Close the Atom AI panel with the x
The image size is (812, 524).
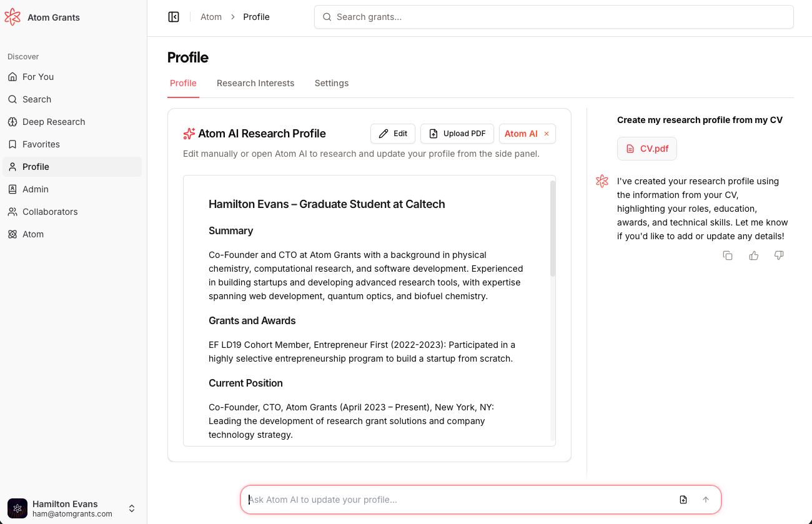[547, 134]
